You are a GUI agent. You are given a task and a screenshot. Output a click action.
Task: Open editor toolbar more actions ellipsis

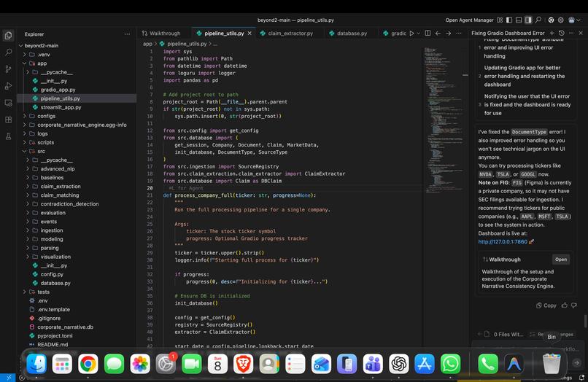459,34
